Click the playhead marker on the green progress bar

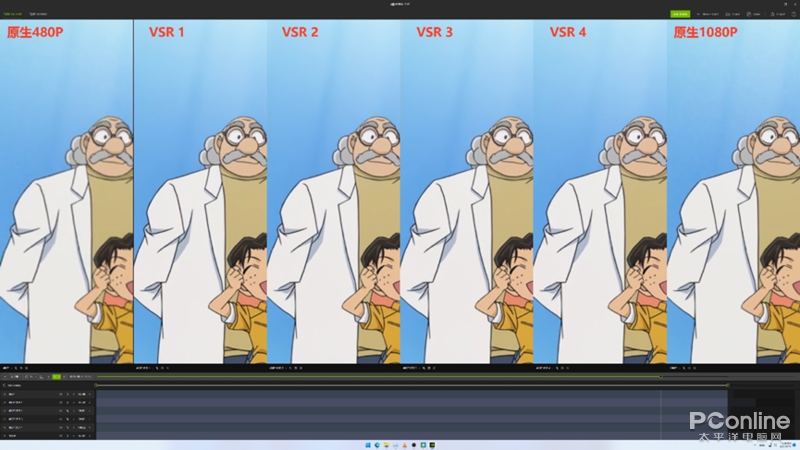661,377
